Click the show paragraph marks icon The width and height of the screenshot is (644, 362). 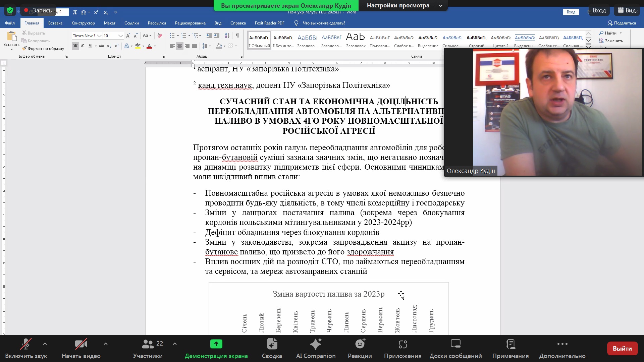click(x=237, y=36)
